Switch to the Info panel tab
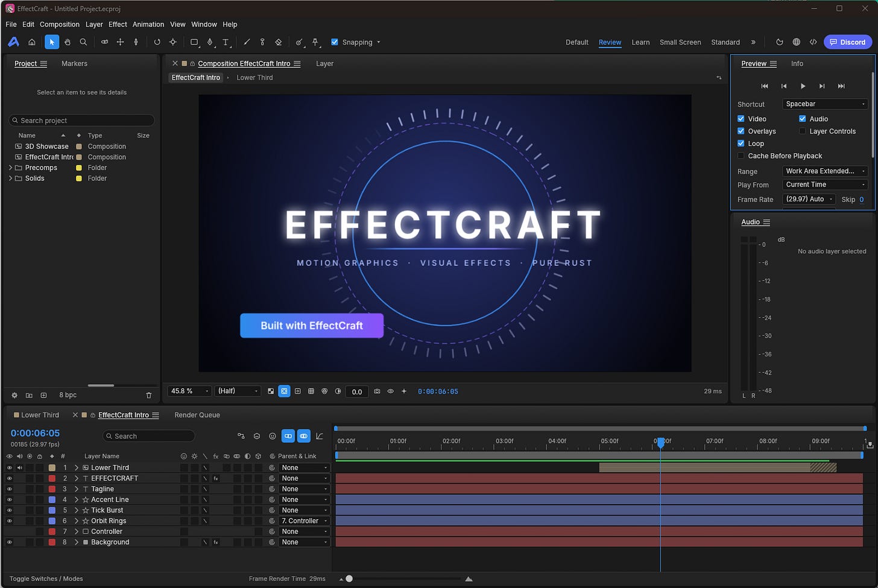Viewport: 878px width, 588px height. click(x=797, y=63)
